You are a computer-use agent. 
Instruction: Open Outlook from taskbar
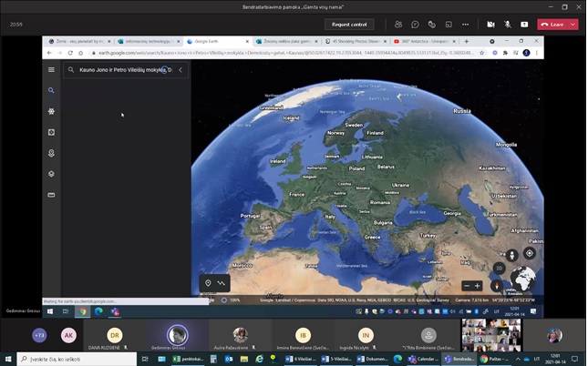[229, 359]
